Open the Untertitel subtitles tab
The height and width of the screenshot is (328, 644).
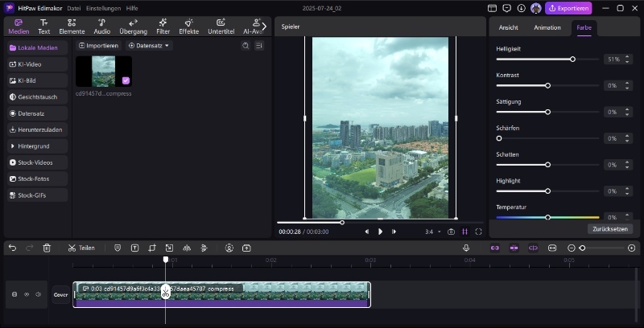[x=221, y=27]
